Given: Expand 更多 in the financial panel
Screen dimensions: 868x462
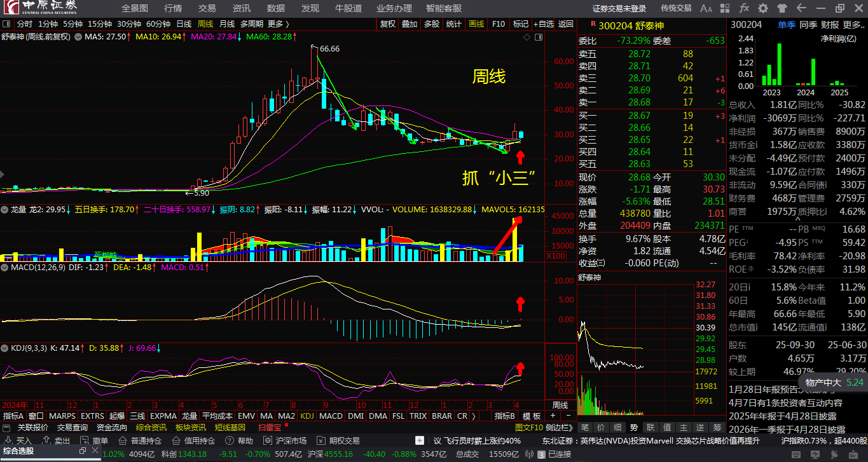Looking at the screenshot, I should coord(853,25).
